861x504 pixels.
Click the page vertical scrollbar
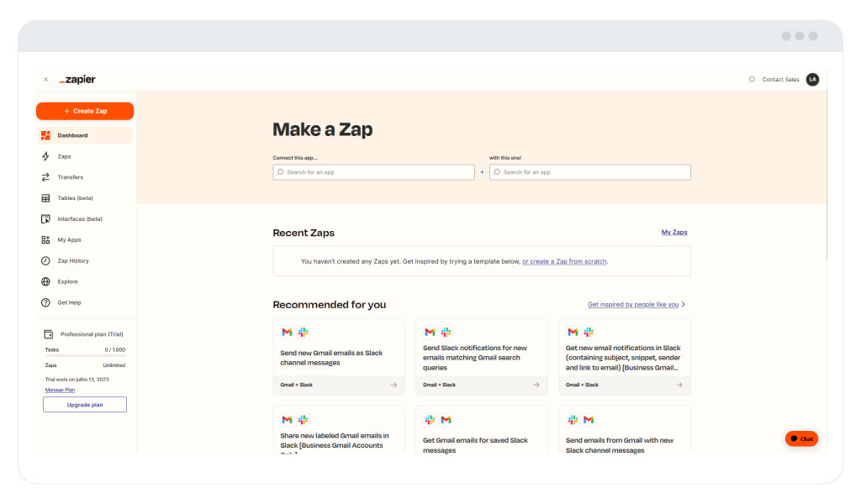(x=827, y=176)
